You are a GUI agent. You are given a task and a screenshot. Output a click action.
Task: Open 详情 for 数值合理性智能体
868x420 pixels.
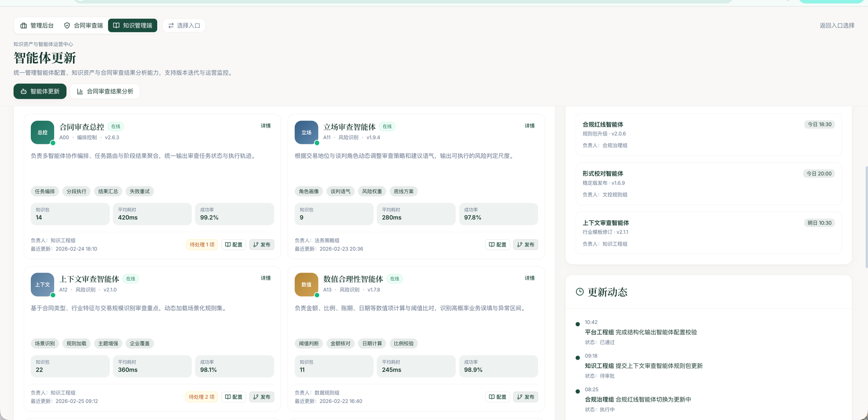[x=530, y=278]
